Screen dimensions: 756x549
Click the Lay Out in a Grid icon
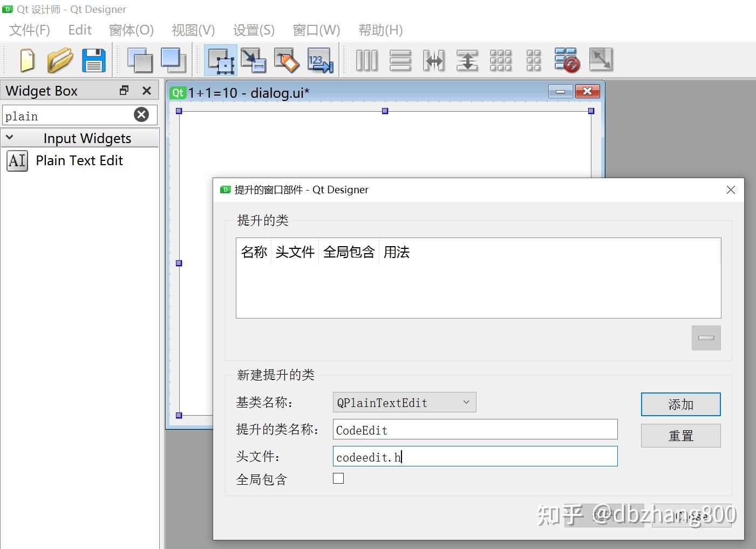coord(501,60)
